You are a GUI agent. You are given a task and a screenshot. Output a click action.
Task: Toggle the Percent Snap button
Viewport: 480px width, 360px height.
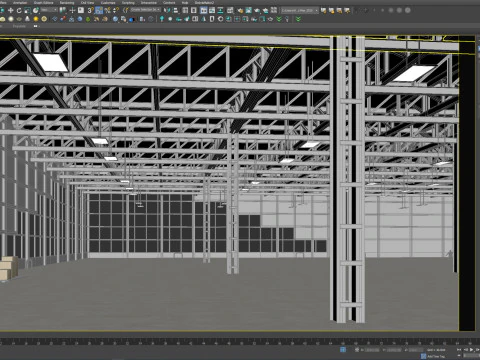point(107,10)
